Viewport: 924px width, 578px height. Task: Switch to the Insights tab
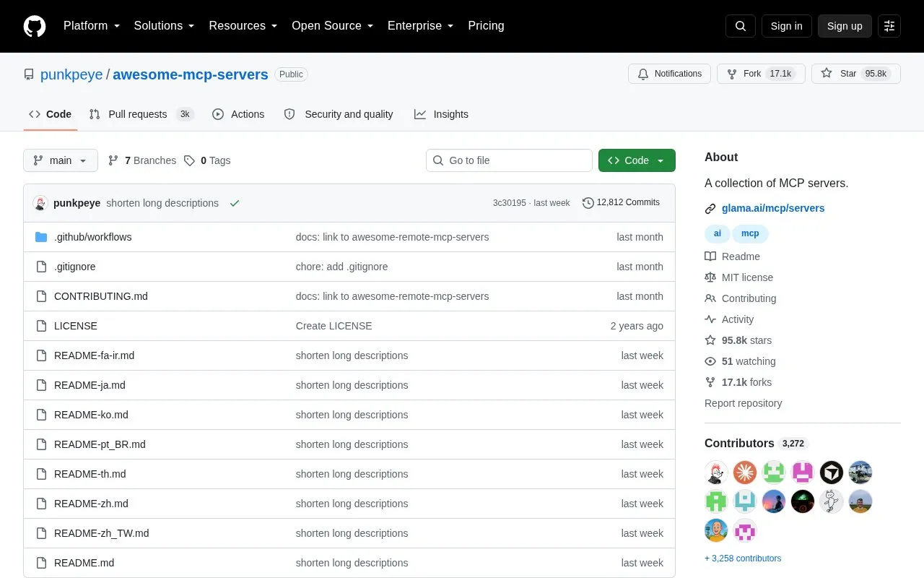pos(441,114)
